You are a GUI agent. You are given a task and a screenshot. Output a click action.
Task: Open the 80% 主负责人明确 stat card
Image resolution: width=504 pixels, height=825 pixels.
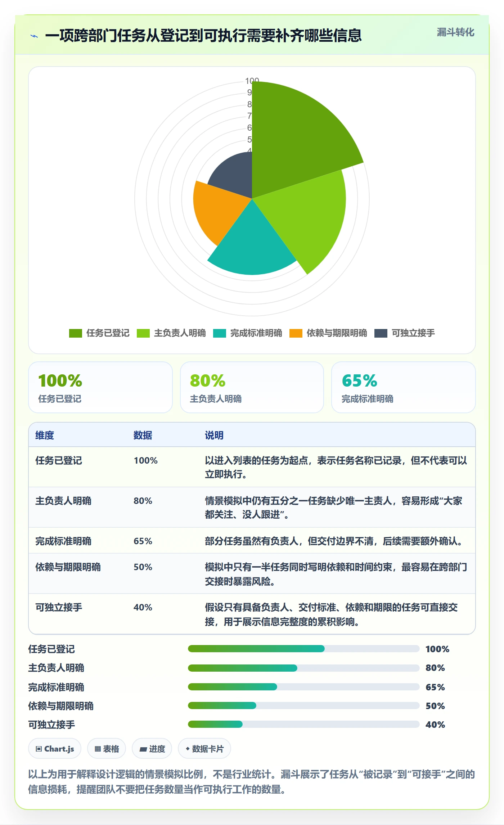coord(252,387)
